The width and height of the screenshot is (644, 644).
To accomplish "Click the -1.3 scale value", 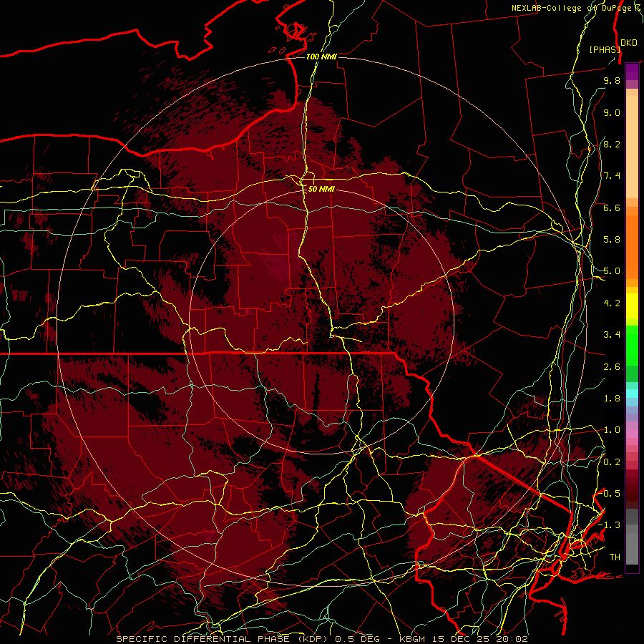I will pyautogui.click(x=610, y=525).
